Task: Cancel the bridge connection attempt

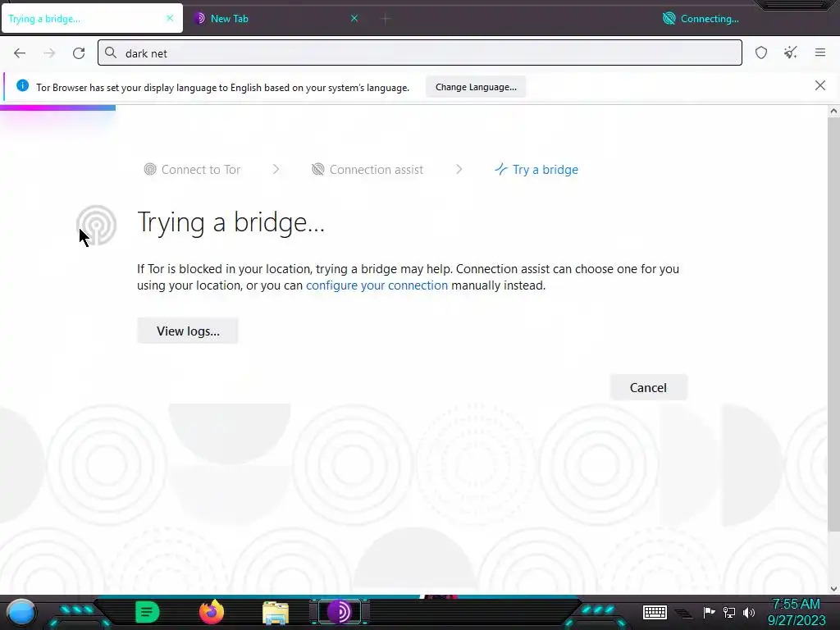Action: coord(648,387)
